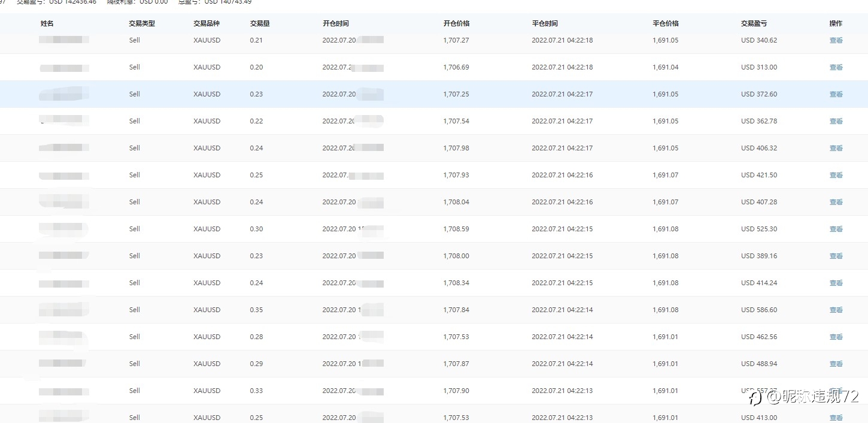
Task: Click 查看 beside USD 389.16
Action: coord(836,256)
